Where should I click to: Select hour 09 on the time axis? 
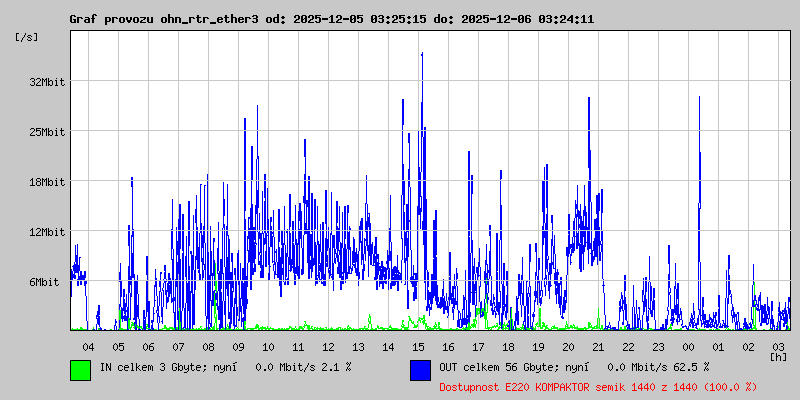click(x=238, y=346)
